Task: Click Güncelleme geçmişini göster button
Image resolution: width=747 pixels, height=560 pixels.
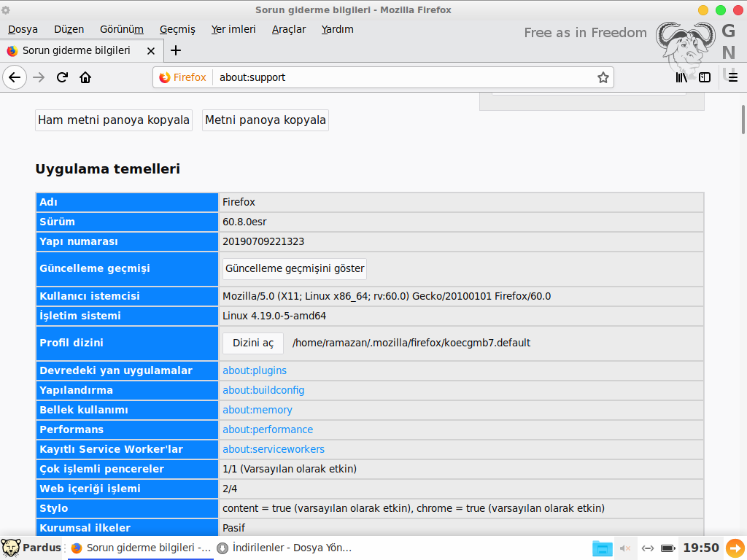Action: tap(295, 268)
